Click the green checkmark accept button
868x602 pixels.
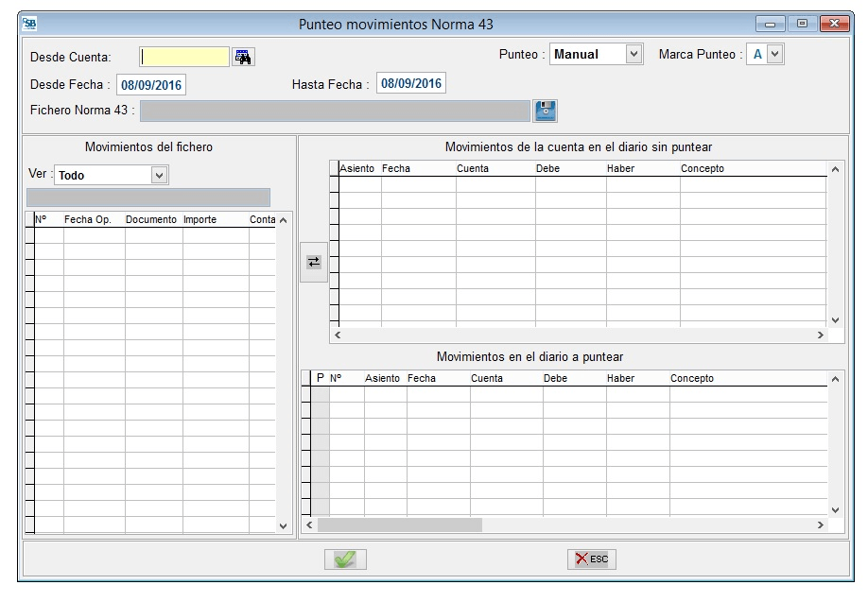pos(345,559)
